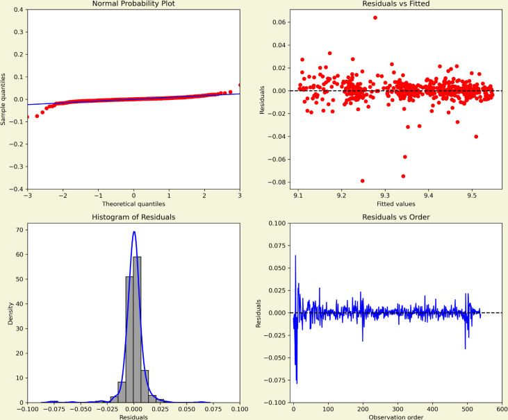Click the 300 tick on Observation order axis
Viewport: 508px width, 420px height.
[x=398, y=409]
